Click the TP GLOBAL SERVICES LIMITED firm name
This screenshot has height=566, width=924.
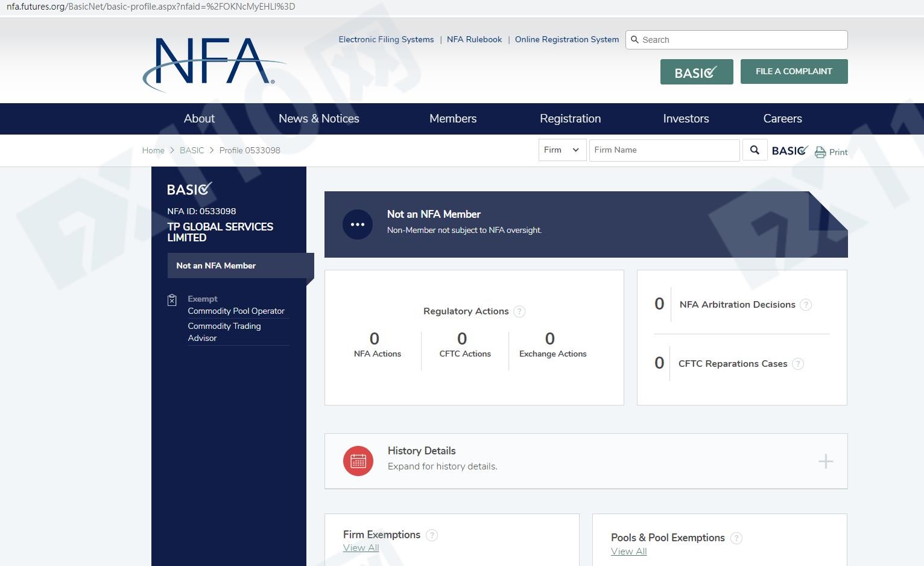[x=220, y=232]
